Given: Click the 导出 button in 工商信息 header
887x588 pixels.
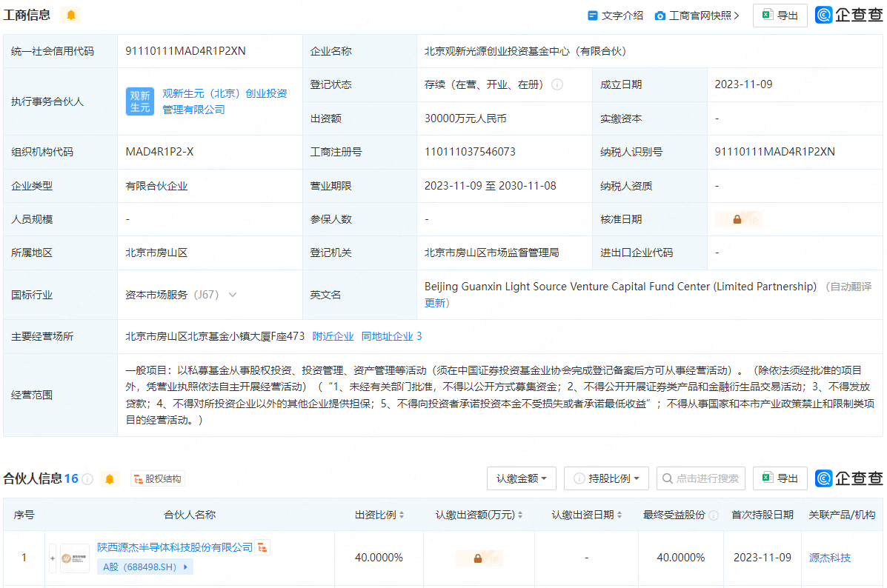Looking at the screenshot, I should 780,16.
